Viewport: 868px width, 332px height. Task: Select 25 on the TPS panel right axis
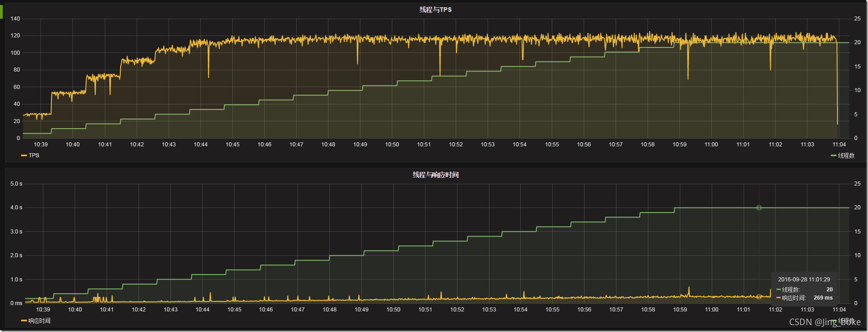point(857,19)
